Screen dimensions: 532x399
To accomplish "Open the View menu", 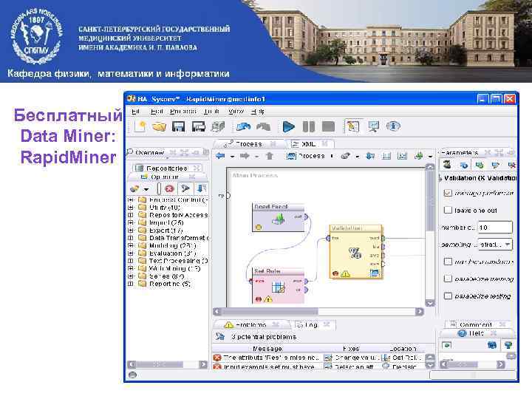I will 236,112.
